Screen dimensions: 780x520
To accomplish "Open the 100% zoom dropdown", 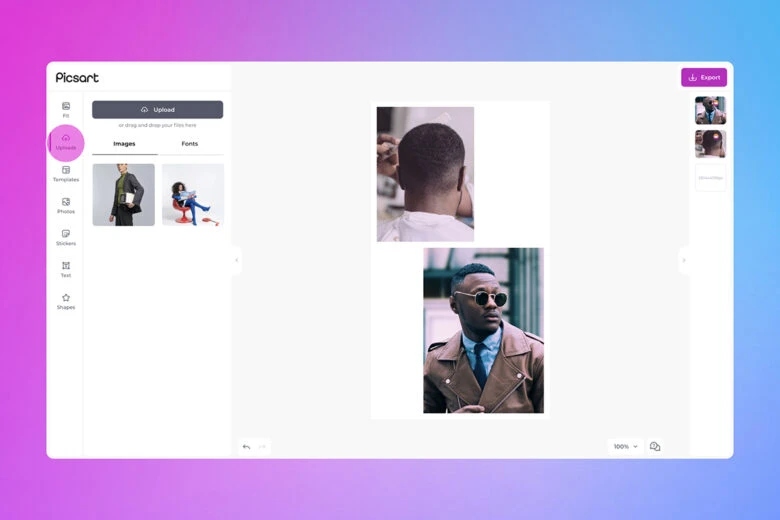I will coord(625,447).
